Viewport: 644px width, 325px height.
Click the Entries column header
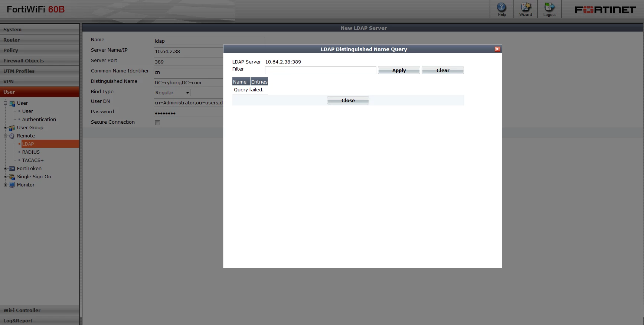[x=259, y=82]
